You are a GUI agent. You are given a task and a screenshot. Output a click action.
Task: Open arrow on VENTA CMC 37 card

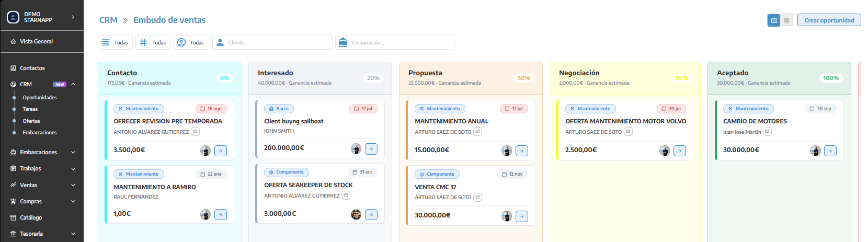point(522,216)
